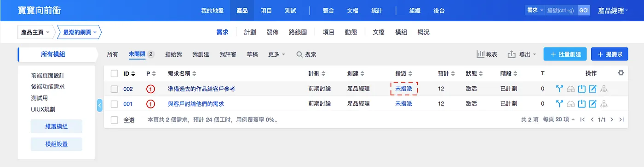Sort by 計劃 column arrows
Screen dimensions: 644x167
(323, 73)
